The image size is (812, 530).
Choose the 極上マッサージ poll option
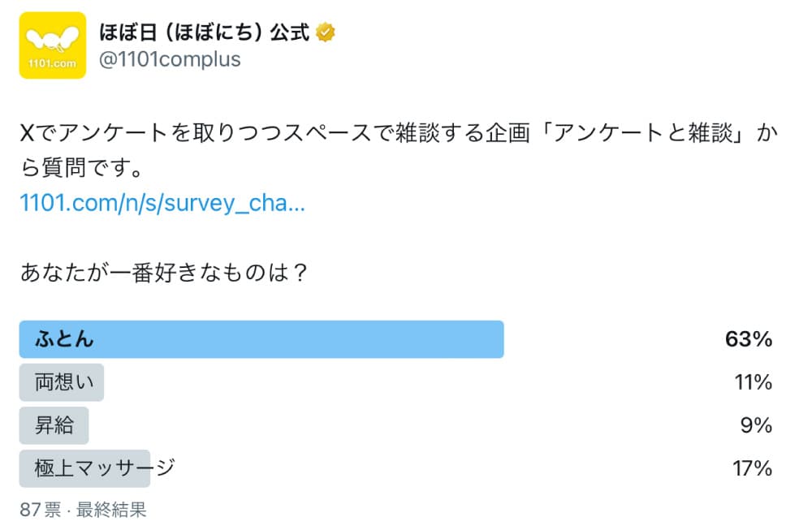104,468
